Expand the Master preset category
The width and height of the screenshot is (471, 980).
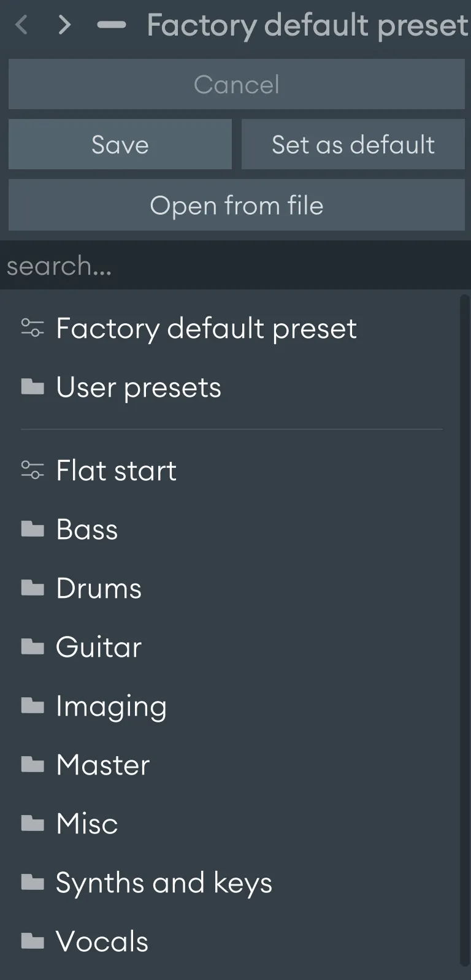point(102,764)
